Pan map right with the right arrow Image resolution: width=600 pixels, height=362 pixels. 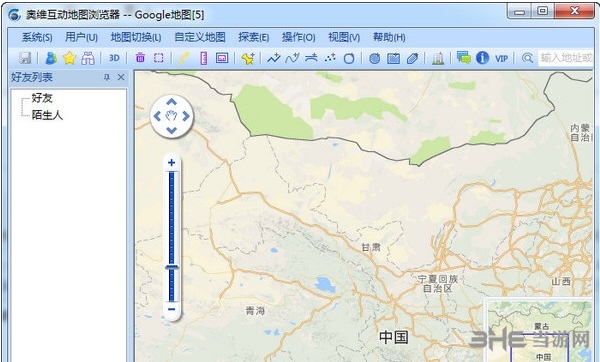click(x=186, y=116)
